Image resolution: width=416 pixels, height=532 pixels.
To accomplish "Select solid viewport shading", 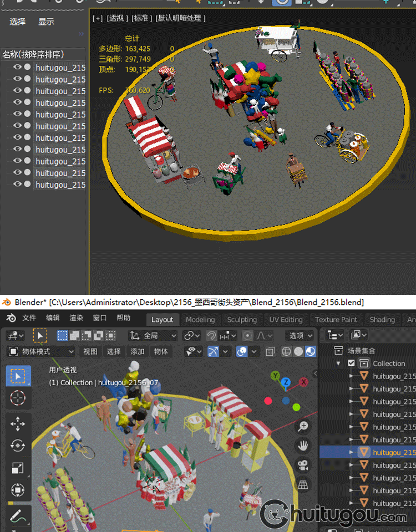I will [x=298, y=351].
